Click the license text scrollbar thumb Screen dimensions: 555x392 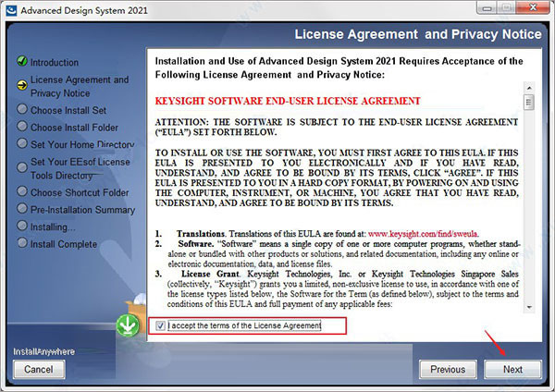[529, 103]
